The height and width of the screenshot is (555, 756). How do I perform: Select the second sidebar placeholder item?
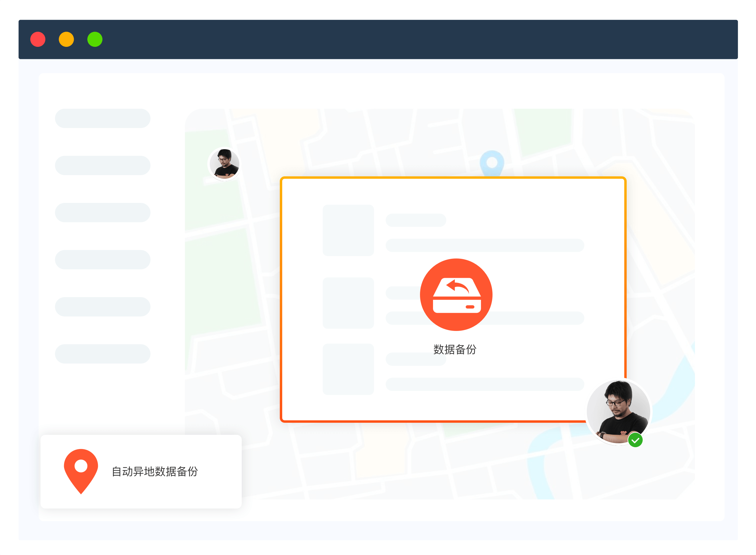[102, 165]
